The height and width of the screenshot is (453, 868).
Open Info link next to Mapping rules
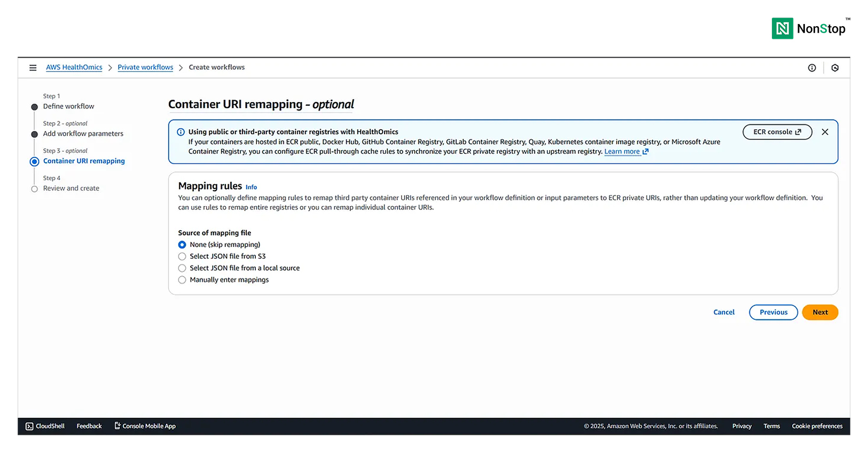pyautogui.click(x=251, y=188)
